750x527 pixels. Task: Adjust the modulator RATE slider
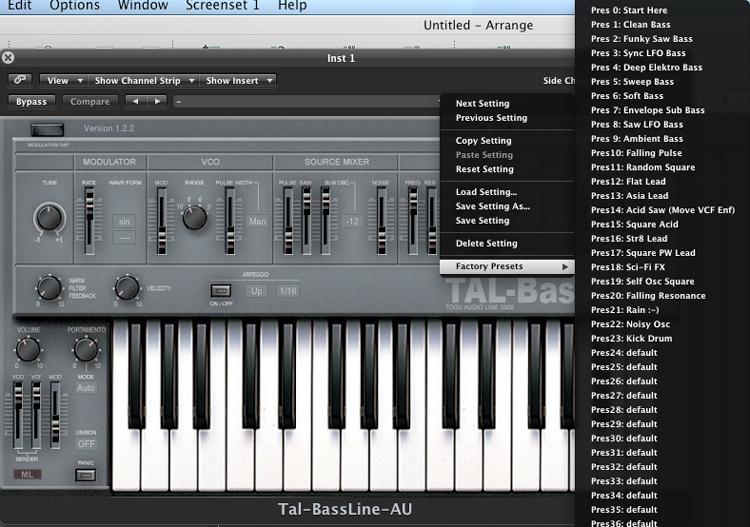(x=89, y=221)
